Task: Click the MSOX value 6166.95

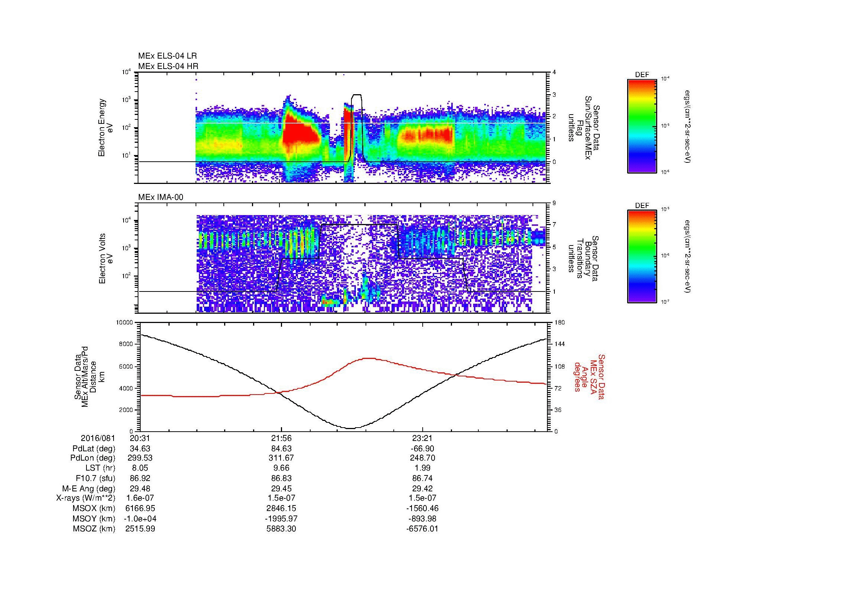Action: coord(140,508)
